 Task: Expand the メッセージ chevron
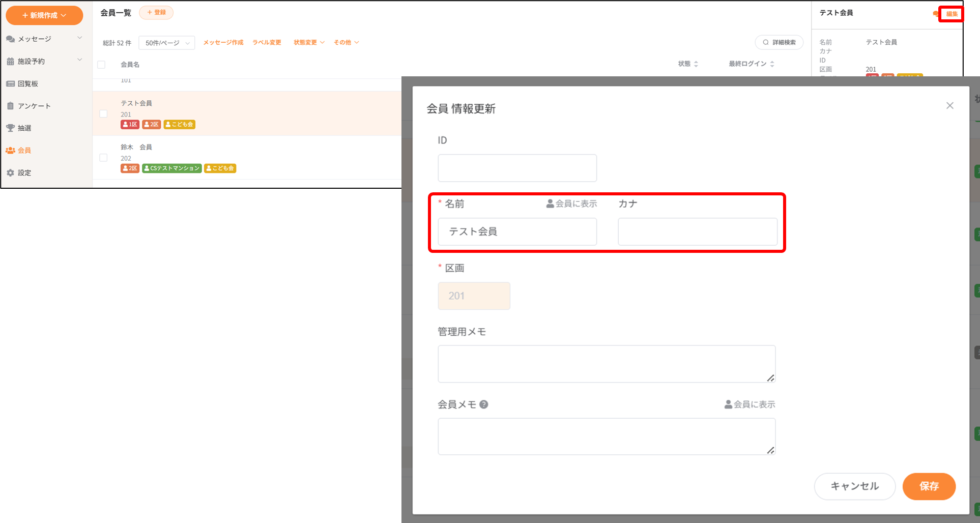click(80, 38)
